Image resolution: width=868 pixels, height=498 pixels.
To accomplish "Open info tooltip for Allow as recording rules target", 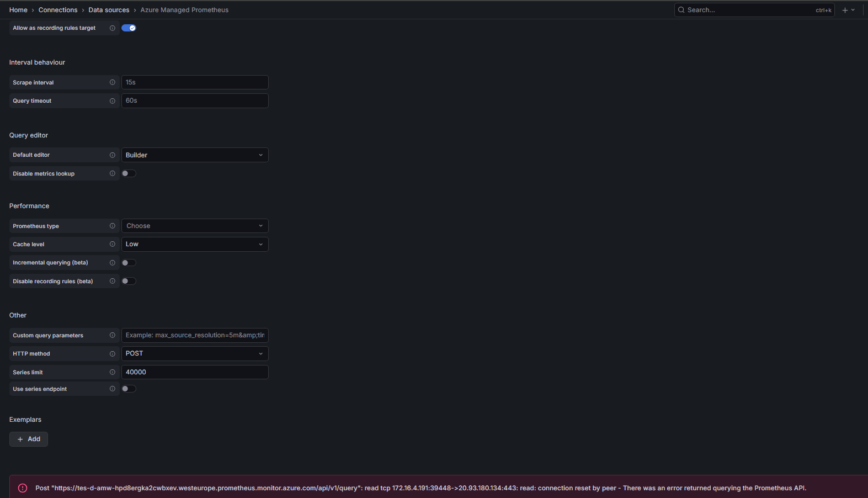I will [113, 28].
